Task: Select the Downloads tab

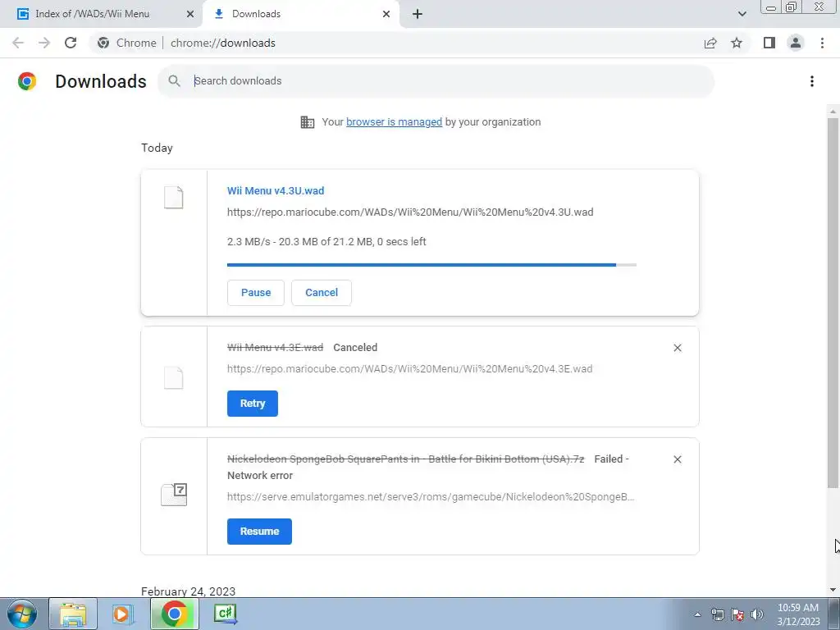Action: 301,14
